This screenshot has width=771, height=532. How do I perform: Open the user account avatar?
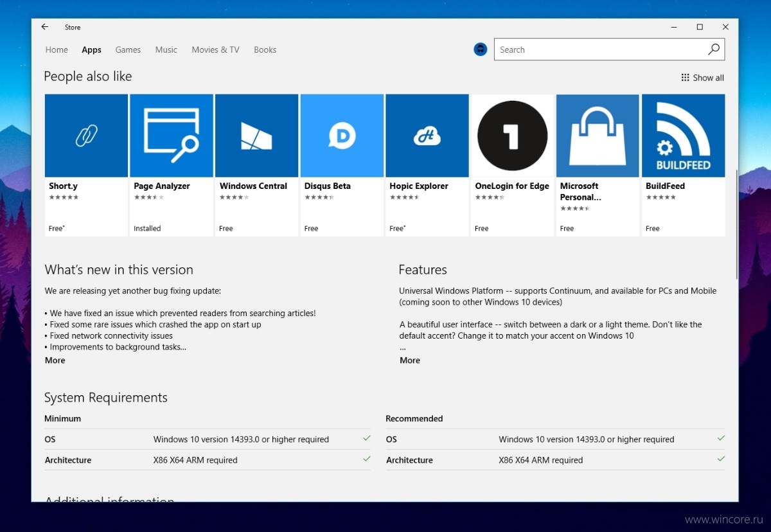[481, 49]
